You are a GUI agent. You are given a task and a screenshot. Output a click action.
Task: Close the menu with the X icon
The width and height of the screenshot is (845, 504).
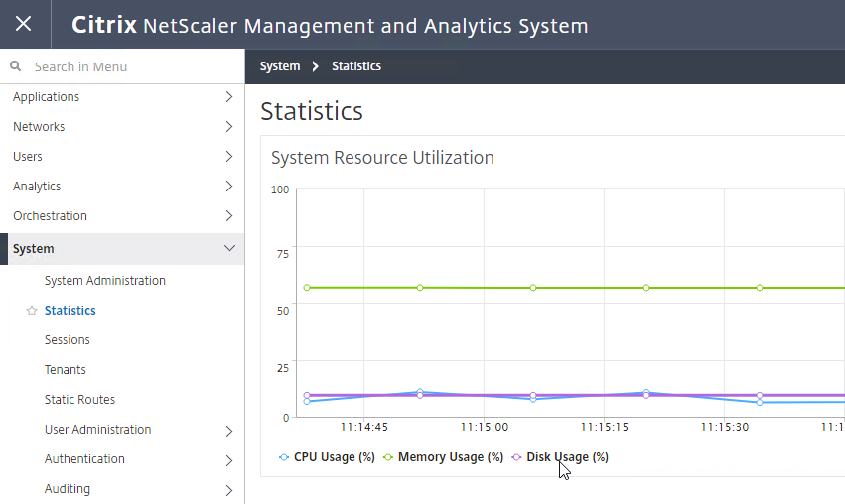click(x=23, y=24)
